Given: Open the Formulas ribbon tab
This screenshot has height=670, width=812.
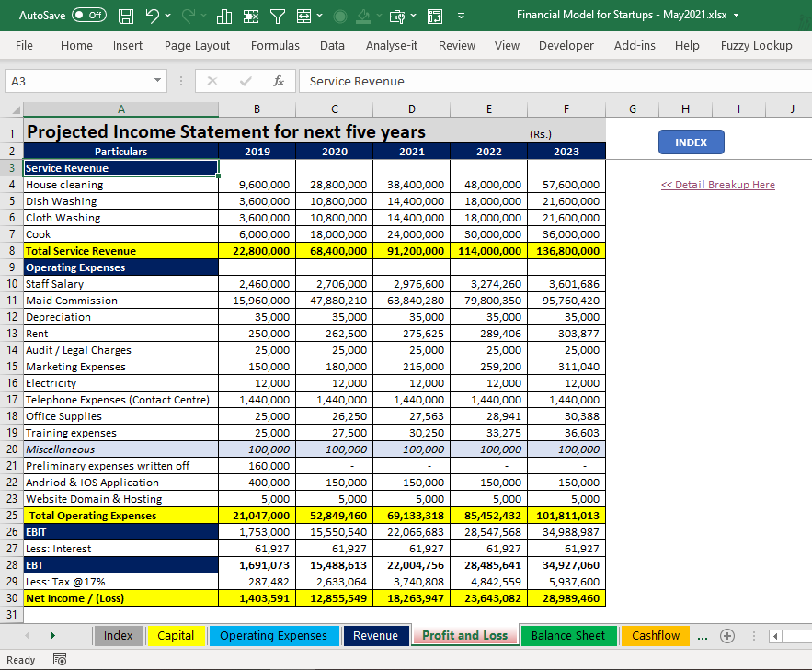Looking at the screenshot, I should [275, 46].
